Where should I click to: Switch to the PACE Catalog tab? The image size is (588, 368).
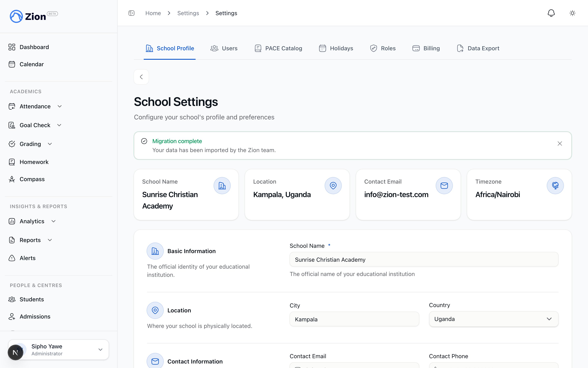tap(278, 48)
